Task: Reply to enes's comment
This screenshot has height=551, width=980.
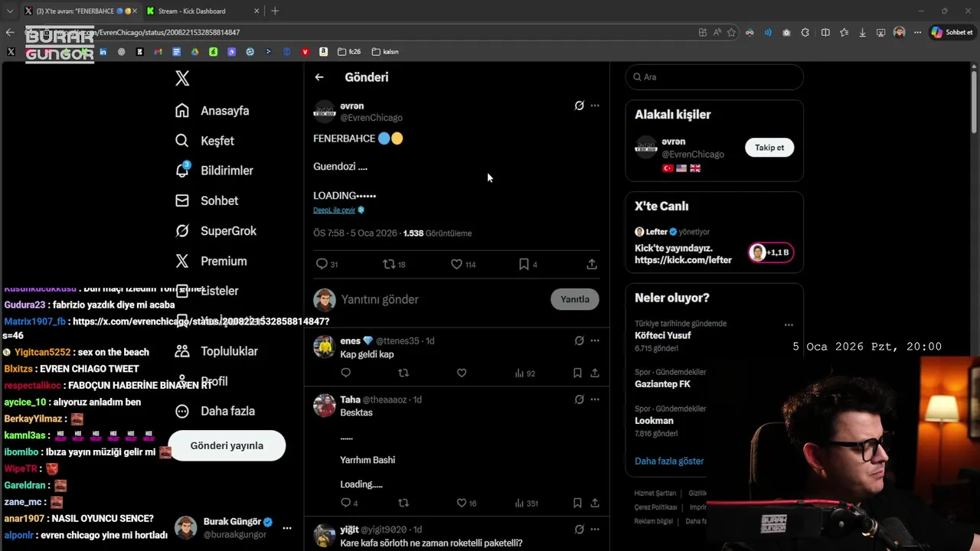Action: (346, 373)
